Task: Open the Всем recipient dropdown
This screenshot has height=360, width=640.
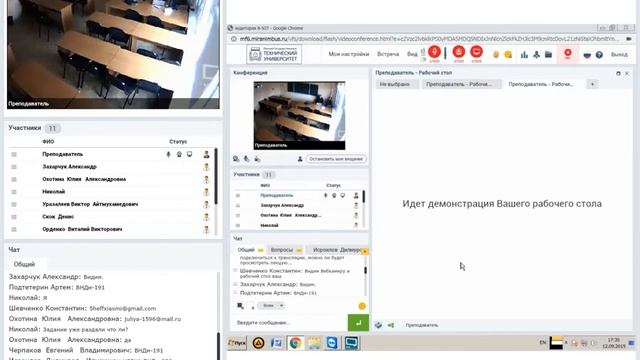Action: coord(271,306)
